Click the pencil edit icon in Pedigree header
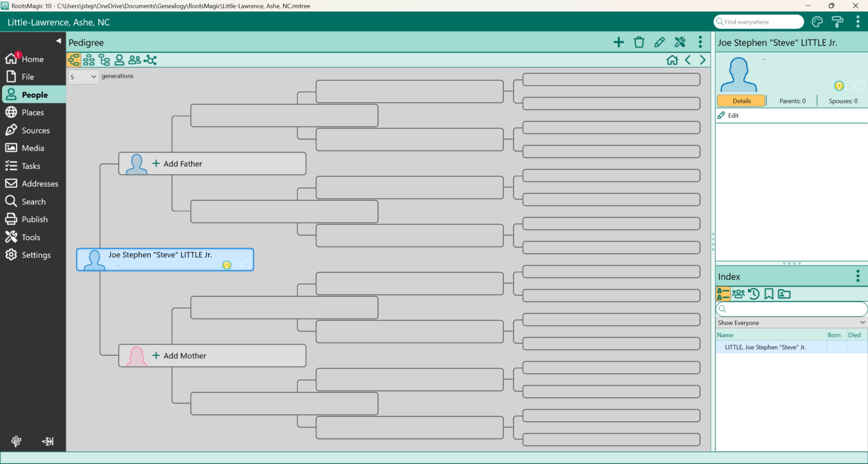Image resolution: width=868 pixels, height=464 pixels. 659,42
